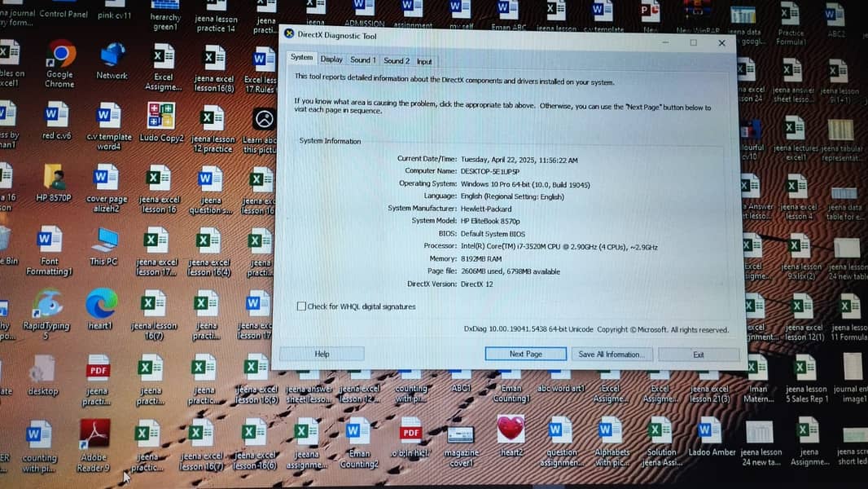Select the desktop settings file icon
868x489 pixels.
coord(42,375)
